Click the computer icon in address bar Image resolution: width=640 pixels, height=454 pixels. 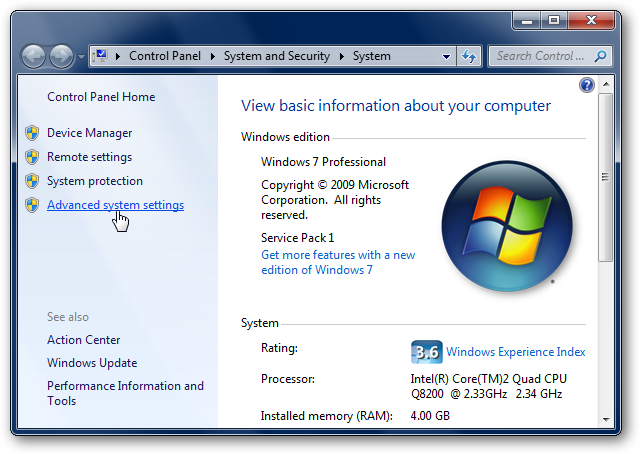point(100,56)
